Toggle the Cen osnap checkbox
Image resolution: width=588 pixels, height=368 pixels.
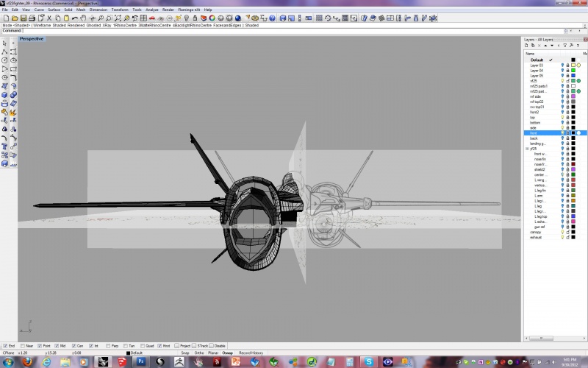coord(74,346)
